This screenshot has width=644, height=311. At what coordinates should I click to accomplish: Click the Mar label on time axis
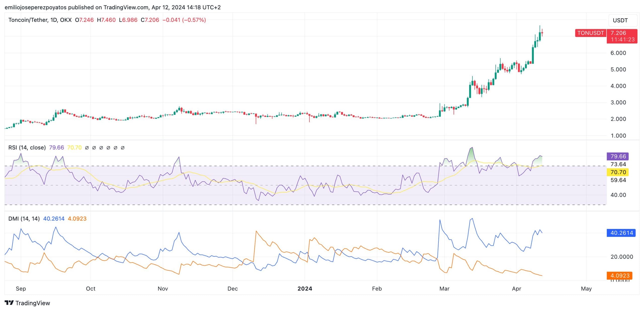(444, 288)
